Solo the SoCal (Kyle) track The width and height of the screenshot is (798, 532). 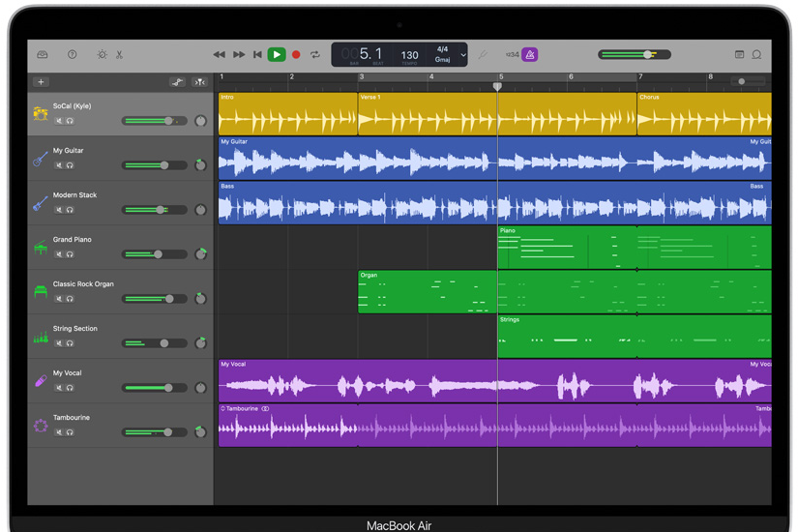pyautogui.click(x=70, y=121)
